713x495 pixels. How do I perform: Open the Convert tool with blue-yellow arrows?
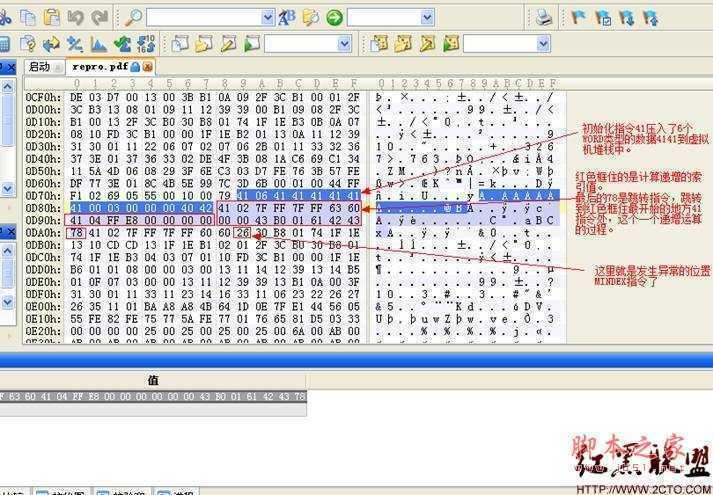point(51,44)
